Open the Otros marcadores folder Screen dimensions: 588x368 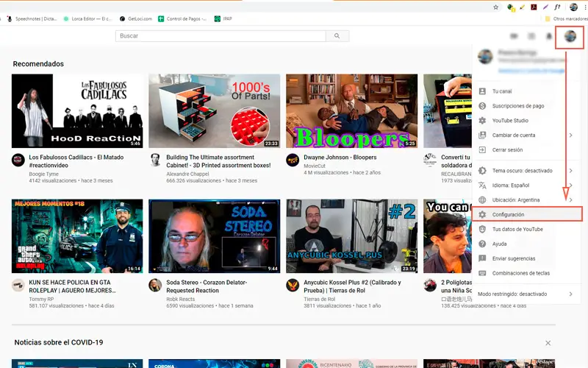coord(566,19)
